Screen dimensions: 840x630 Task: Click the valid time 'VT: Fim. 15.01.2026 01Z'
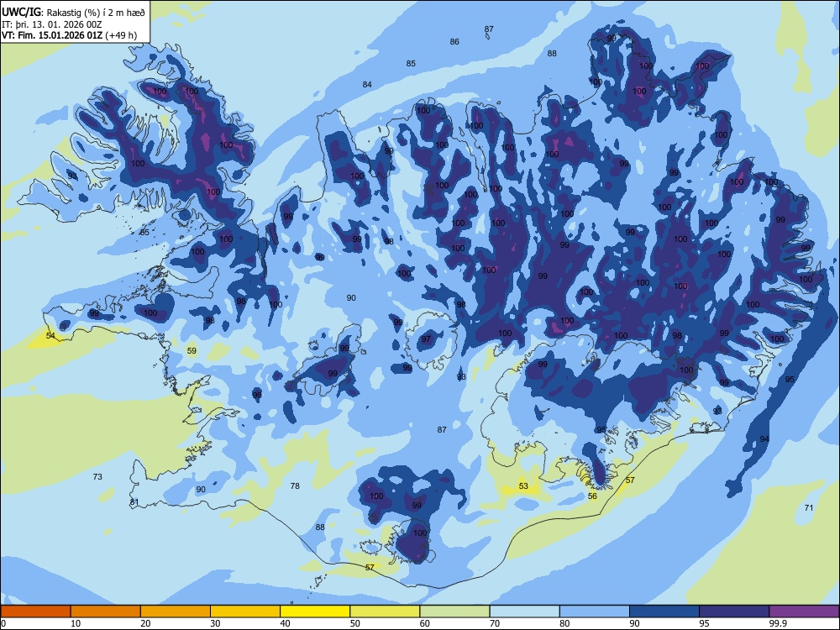point(52,35)
